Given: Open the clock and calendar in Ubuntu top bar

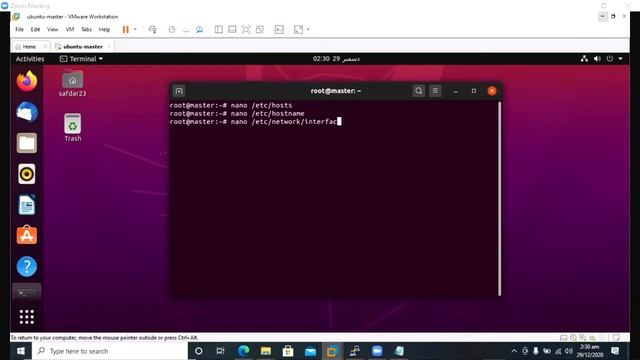Looking at the screenshot, I should [x=336, y=59].
